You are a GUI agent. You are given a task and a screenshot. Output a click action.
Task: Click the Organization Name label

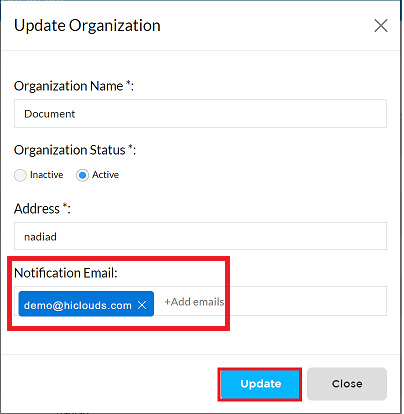pos(74,86)
